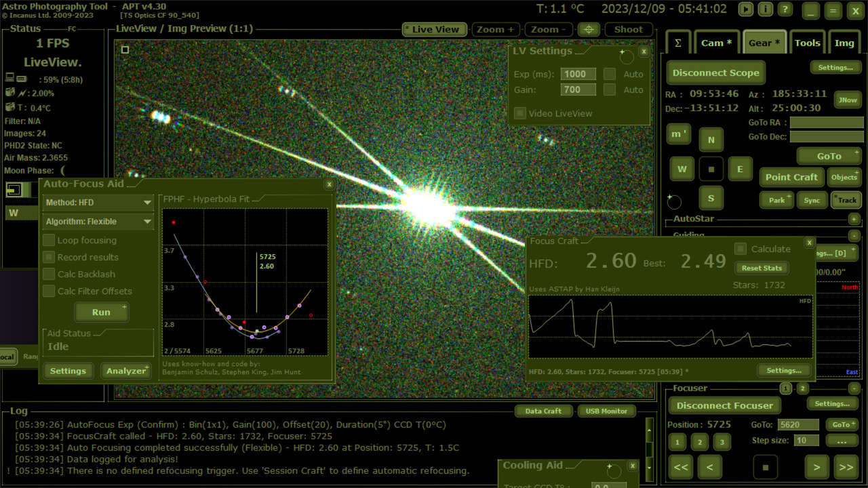
Task: Toggle the Video LiveView checkbox
Action: [x=520, y=113]
